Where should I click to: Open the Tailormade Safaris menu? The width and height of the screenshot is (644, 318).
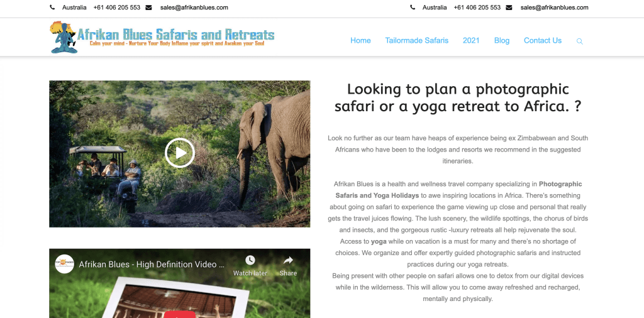[417, 40]
